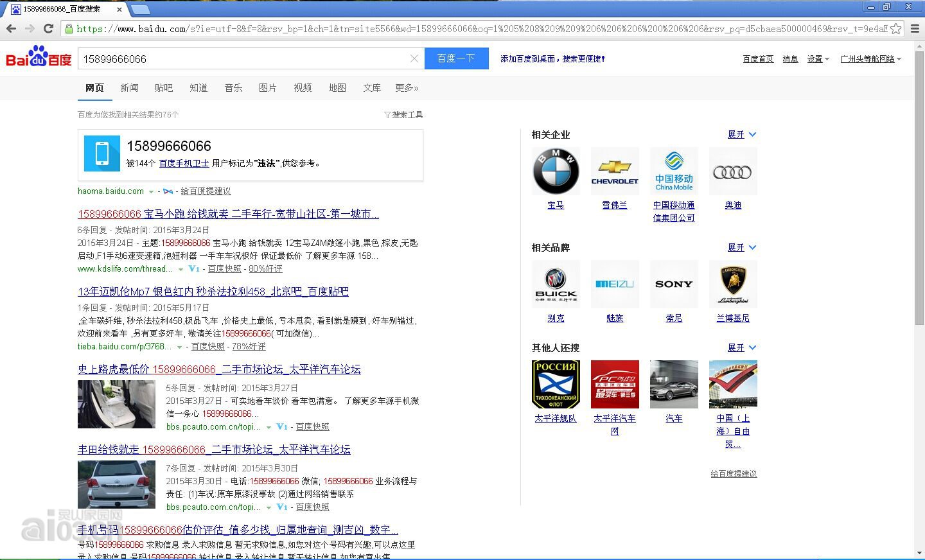Switch to the 贴吧 tab
The image size is (925, 560).
(x=164, y=87)
